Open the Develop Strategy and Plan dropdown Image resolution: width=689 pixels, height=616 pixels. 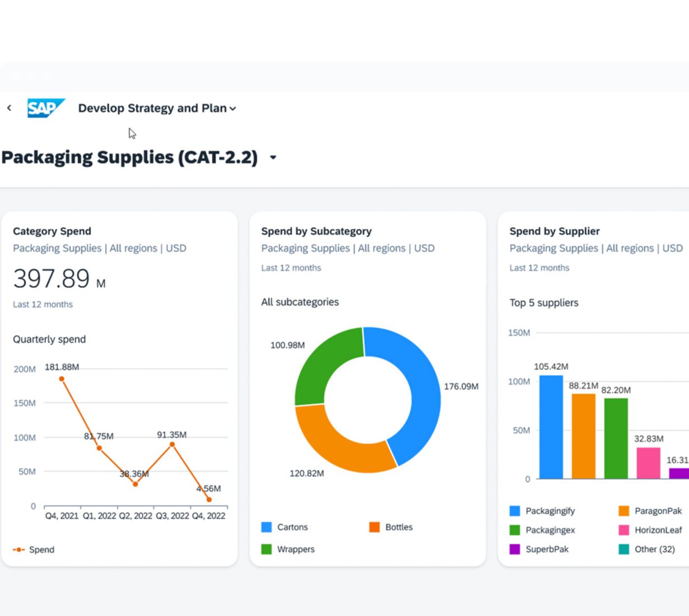pyautogui.click(x=157, y=108)
